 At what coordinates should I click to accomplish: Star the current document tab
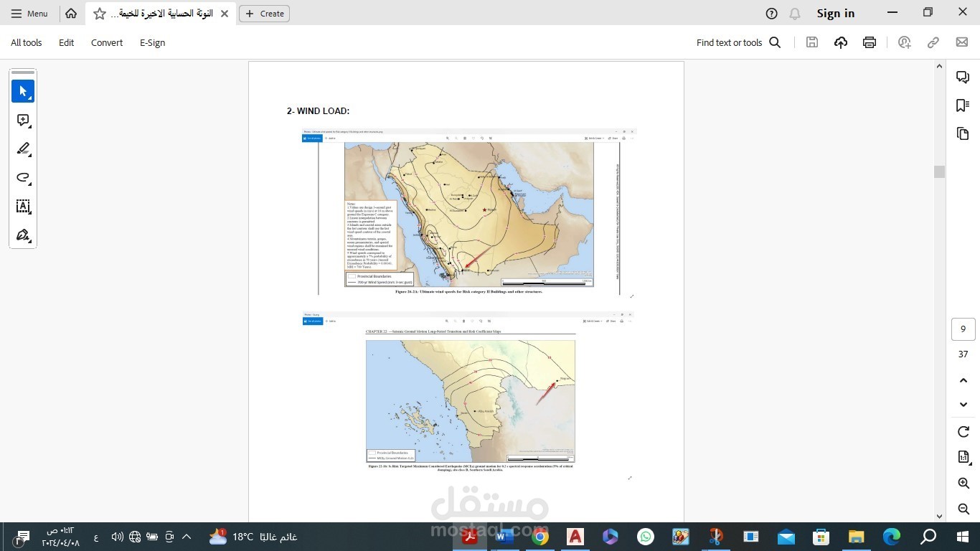[100, 14]
